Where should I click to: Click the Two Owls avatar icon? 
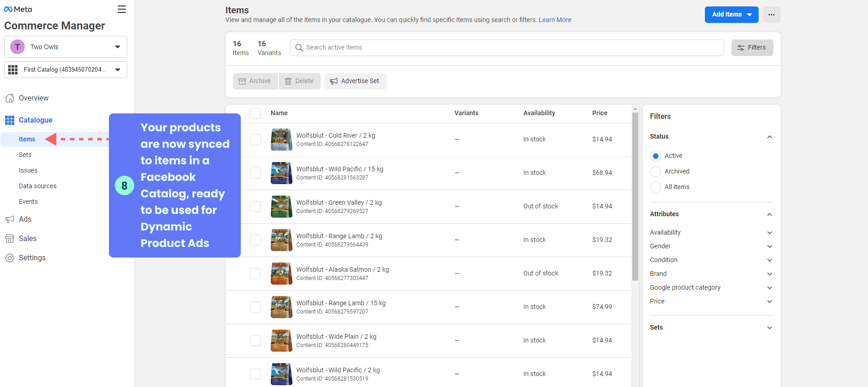(17, 47)
